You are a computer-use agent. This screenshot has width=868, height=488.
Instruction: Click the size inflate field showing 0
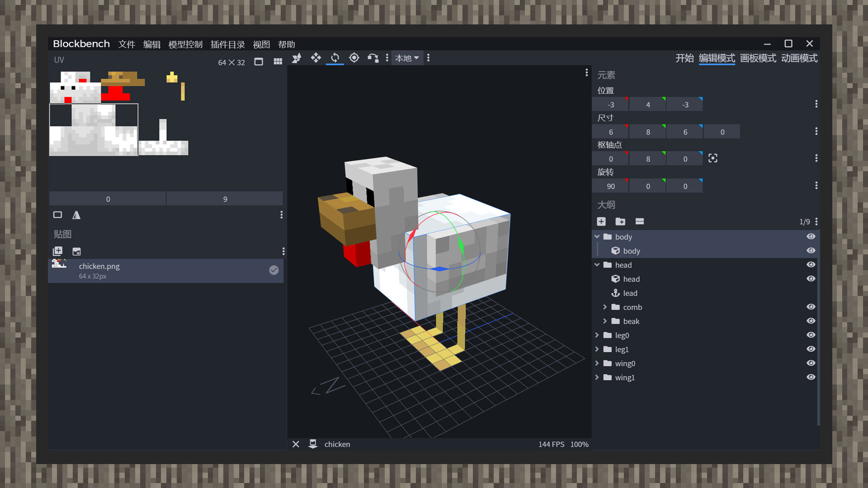coord(722,132)
